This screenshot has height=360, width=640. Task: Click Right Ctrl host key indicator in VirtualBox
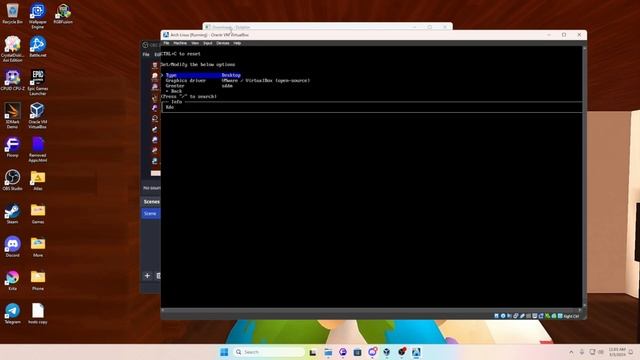click(x=571, y=316)
